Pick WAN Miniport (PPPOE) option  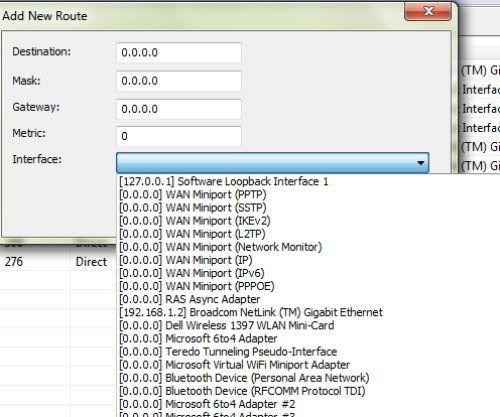(197, 286)
